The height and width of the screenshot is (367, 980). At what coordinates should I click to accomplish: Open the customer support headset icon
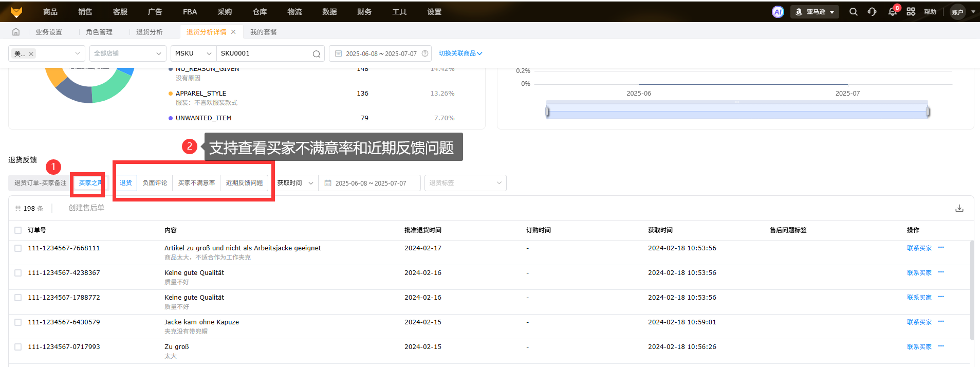872,12
